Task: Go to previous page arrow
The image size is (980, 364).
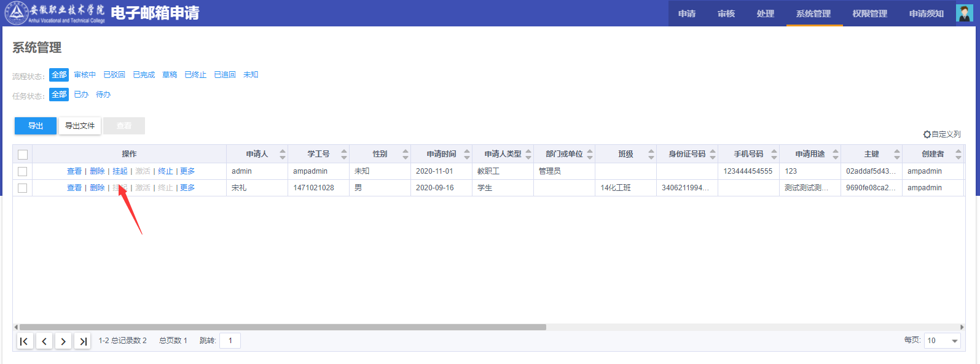Action: click(x=44, y=341)
